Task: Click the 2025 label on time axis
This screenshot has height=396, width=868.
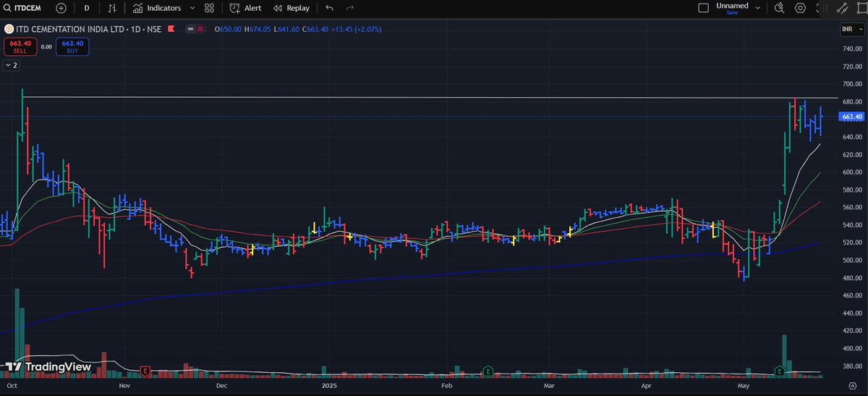Action: coord(328,386)
